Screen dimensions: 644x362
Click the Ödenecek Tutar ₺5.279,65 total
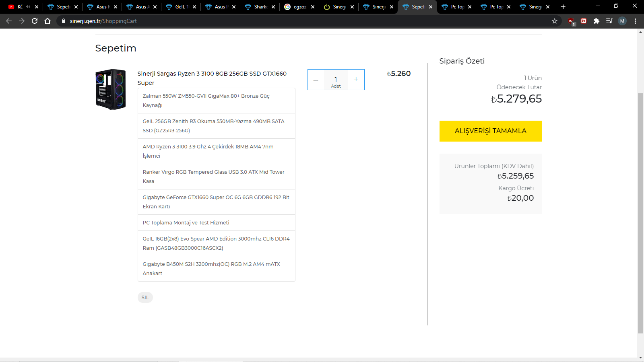[516, 99]
